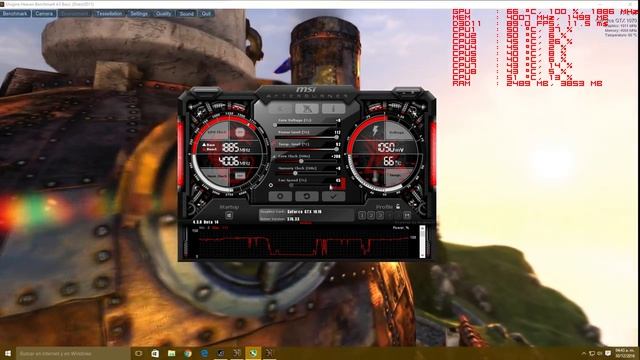The height and width of the screenshot is (360, 640).
Task: Switch to the highlighted active taskbar app
Action: point(253,353)
